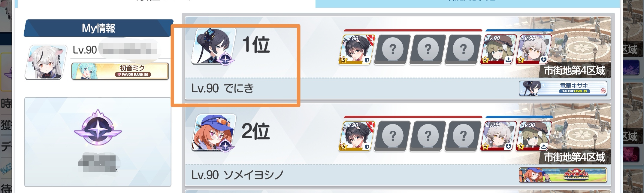Viewport: 644px width, 193px height.
Task: View first Lv.90 striker in 1位 team
Action: pyautogui.click(x=357, y=50)
